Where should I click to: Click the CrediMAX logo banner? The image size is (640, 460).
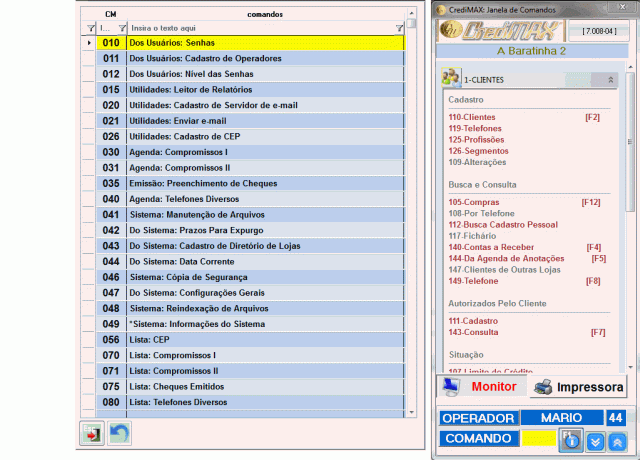(x=498, y=28)
